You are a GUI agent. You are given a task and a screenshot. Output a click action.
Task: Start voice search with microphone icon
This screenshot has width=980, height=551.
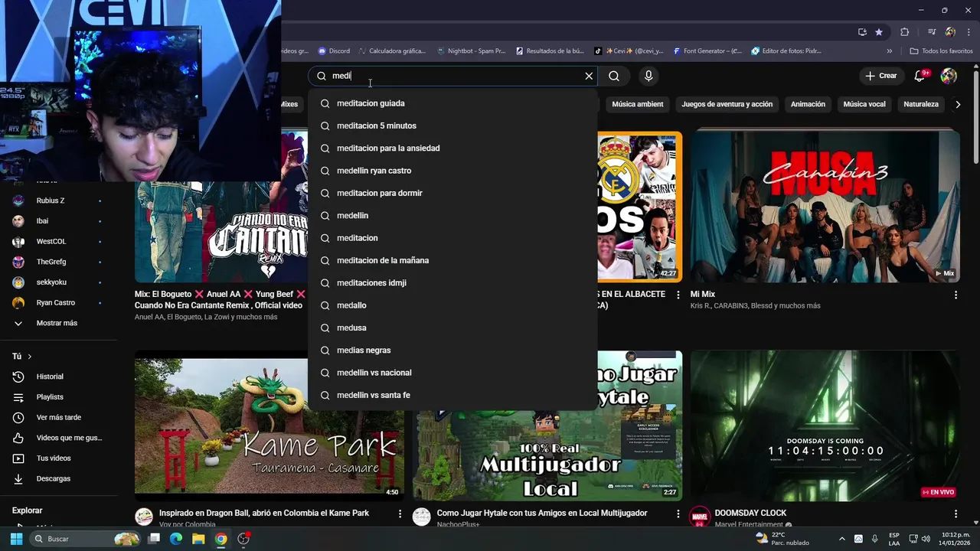pos(648,76)
